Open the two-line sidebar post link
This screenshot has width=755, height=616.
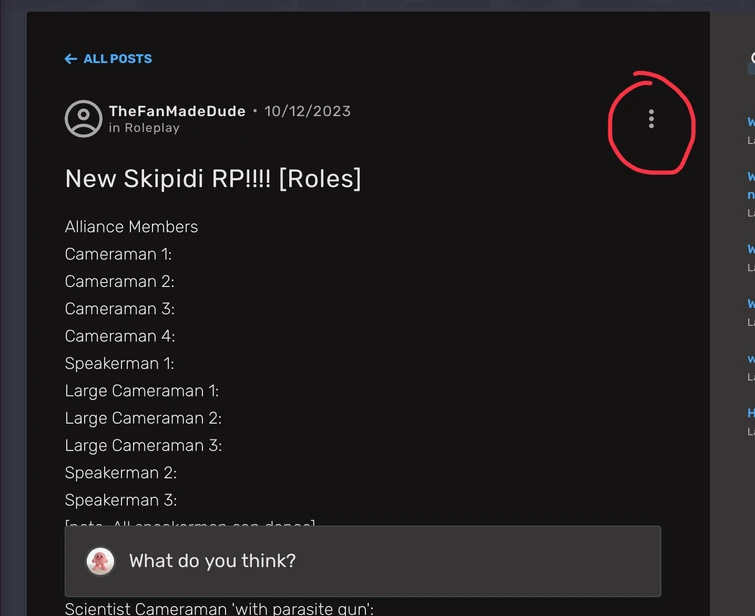click(x=751, y=184)
